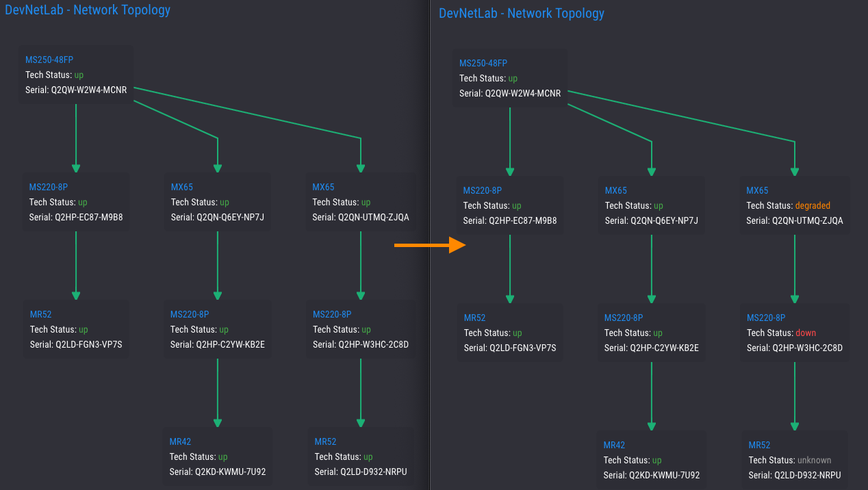This screenshot has width=868, height=490.
Task: Click the left panel's DevNetLab - Network Topology title
Action: pos(88,10)
